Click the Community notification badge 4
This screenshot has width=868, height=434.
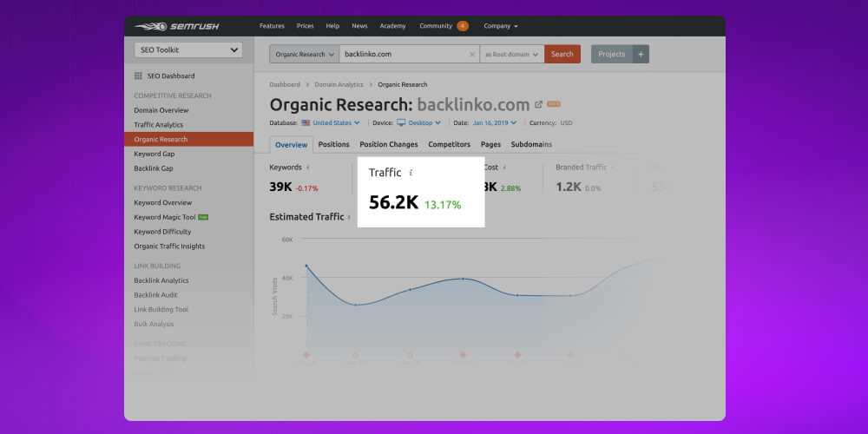point(463,26)
